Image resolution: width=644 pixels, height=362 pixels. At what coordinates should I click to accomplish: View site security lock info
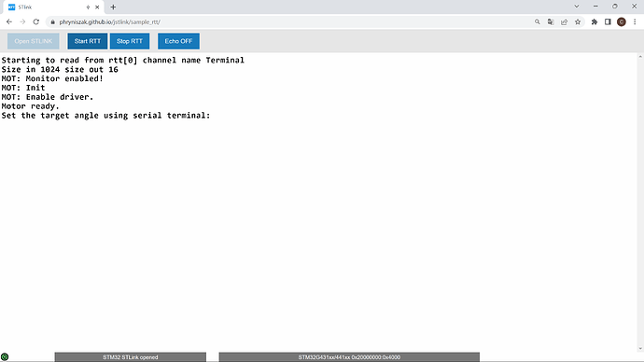coord(52,21)
